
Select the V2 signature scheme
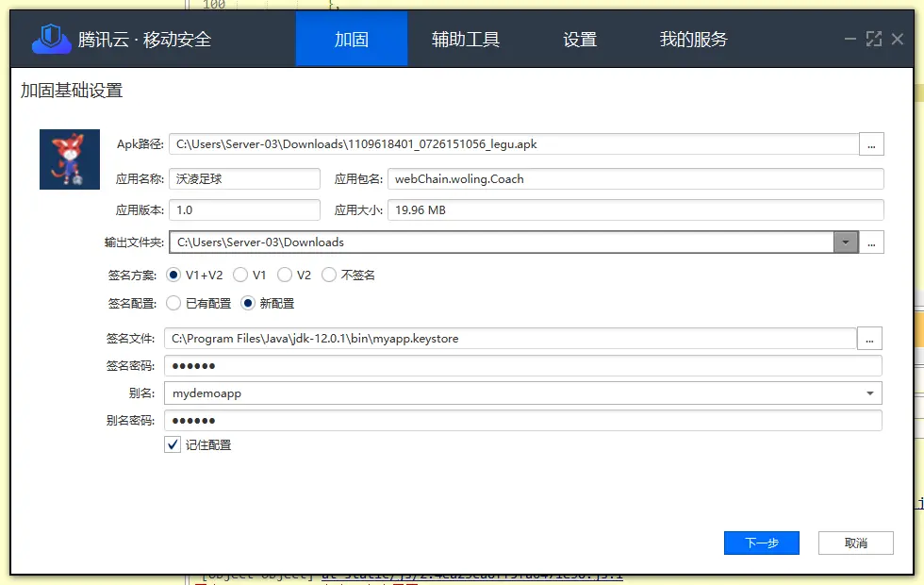point(285,275)
